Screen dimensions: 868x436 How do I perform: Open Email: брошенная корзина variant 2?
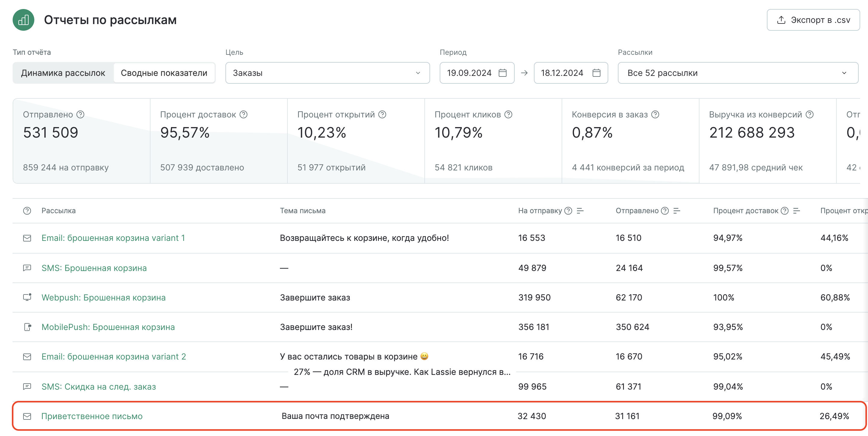pos(113,357)
